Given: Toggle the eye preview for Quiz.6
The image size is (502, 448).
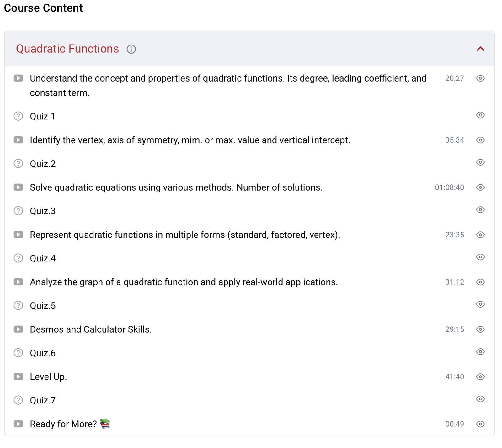Looking at the screenshot, I should (480, 352).
